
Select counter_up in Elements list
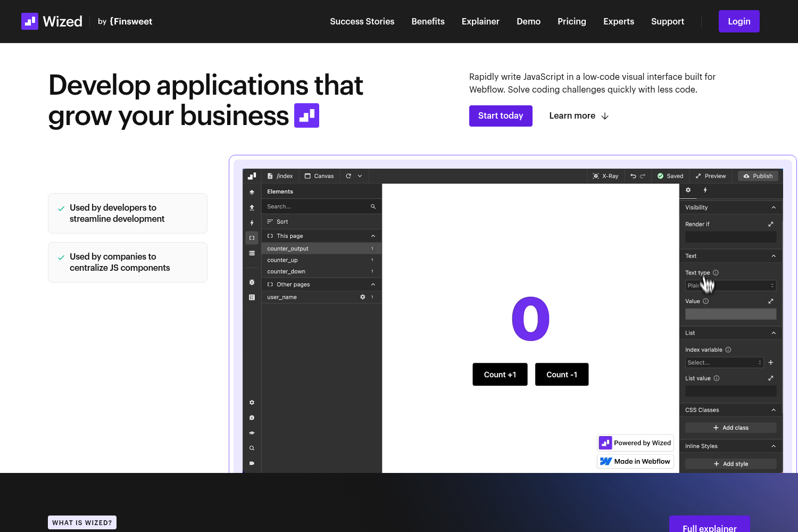point(321,260)
